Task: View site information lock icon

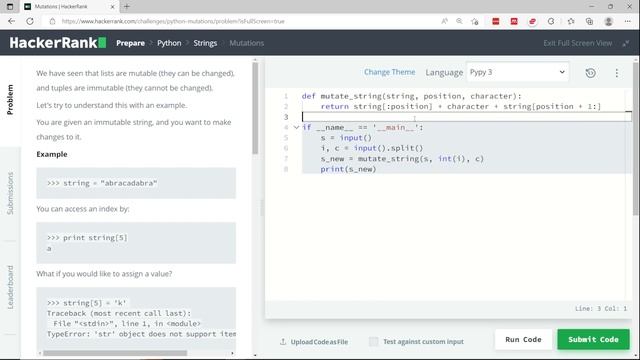Action: click(52, 21)
